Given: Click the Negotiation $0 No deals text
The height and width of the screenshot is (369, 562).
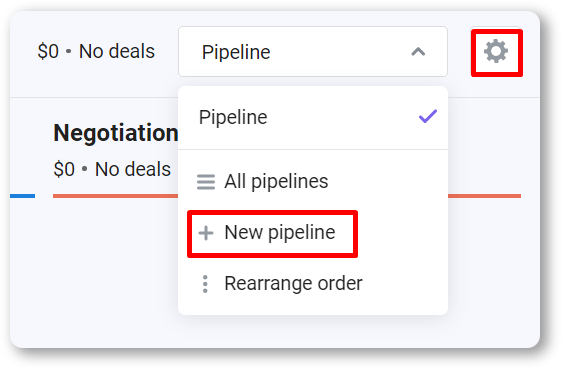Looking at the screenshot, I should click(112, 169).
